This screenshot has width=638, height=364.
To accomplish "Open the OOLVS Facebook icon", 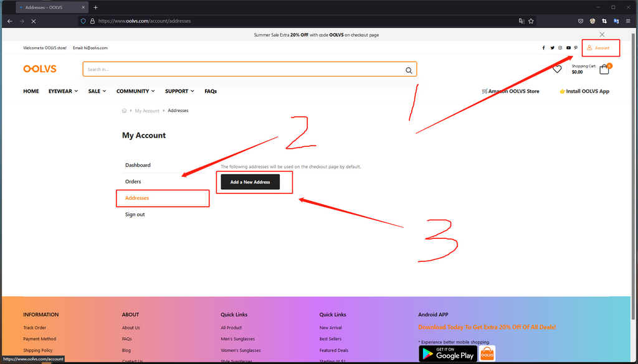I will [x=543, y=47].
